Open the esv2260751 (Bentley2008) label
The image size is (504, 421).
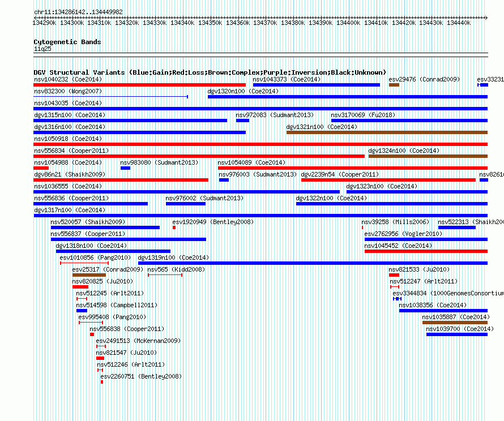tap(141, 376)
